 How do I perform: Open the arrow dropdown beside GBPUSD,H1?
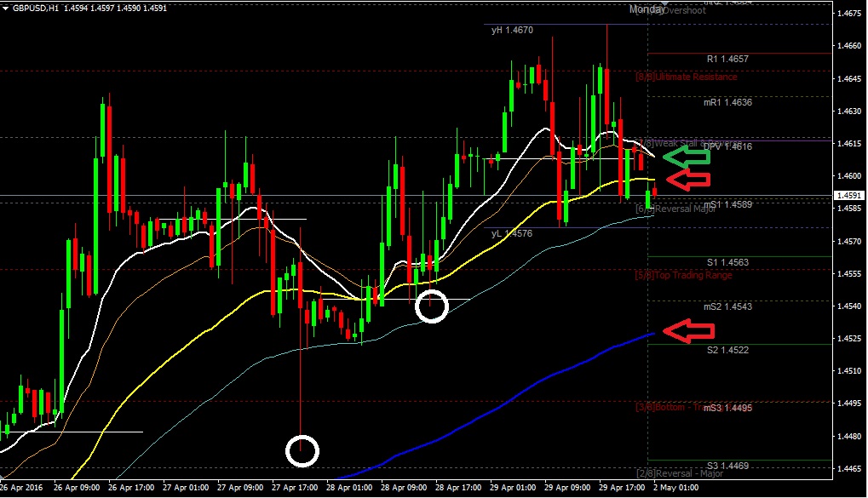(x=5, y=9)
